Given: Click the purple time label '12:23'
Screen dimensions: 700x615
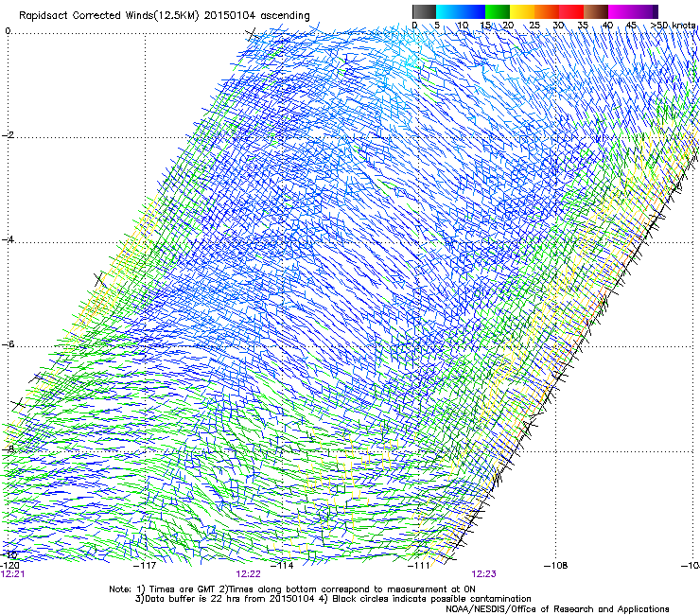Looking at the screenshot, I should [x=484, y=574].
